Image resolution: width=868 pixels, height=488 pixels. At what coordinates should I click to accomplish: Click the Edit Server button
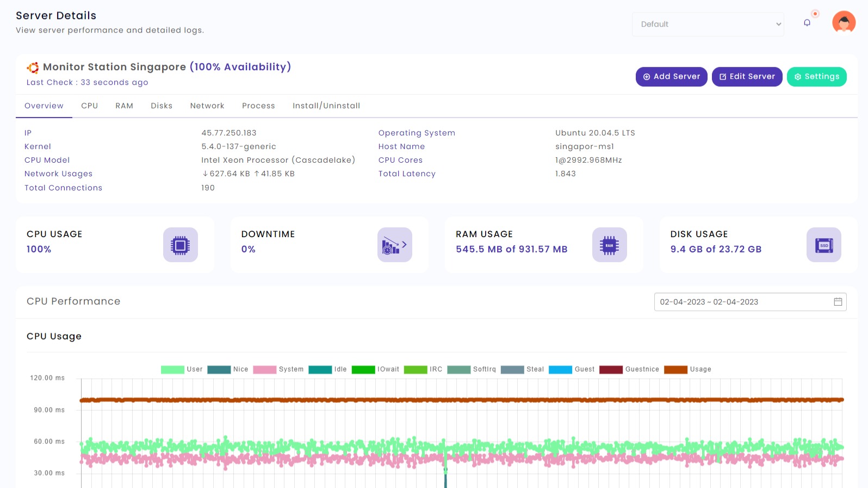[x=747, y=77]
